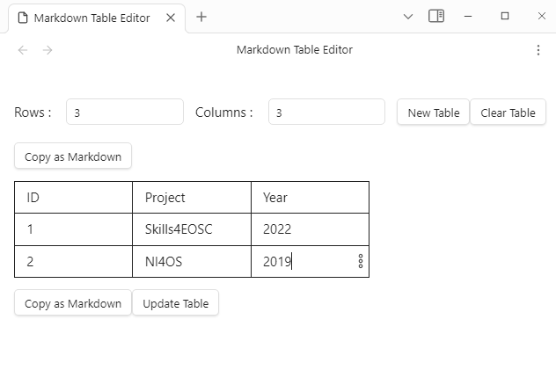556x392 pixels.
Task: Close the Markdown Table Editor tab
Action: pyautogui.click(x=169, y=18)
